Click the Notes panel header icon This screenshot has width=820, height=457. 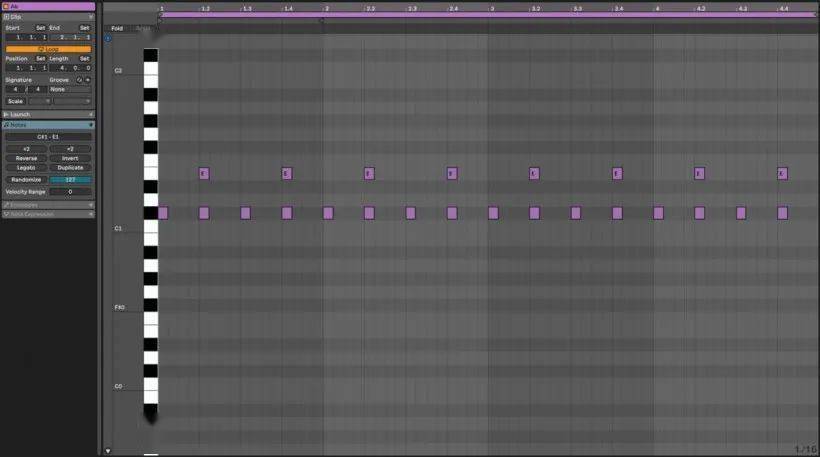click(x=6, y=125)
